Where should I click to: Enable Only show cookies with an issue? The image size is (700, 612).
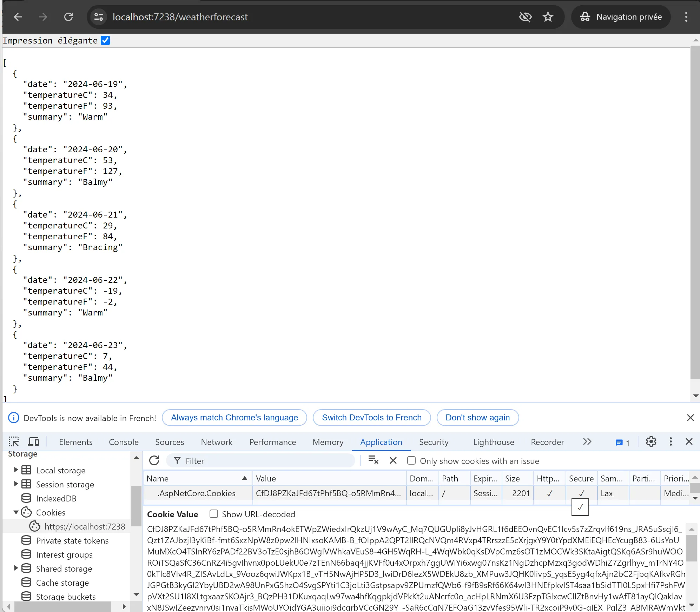[x=411, y=460]
